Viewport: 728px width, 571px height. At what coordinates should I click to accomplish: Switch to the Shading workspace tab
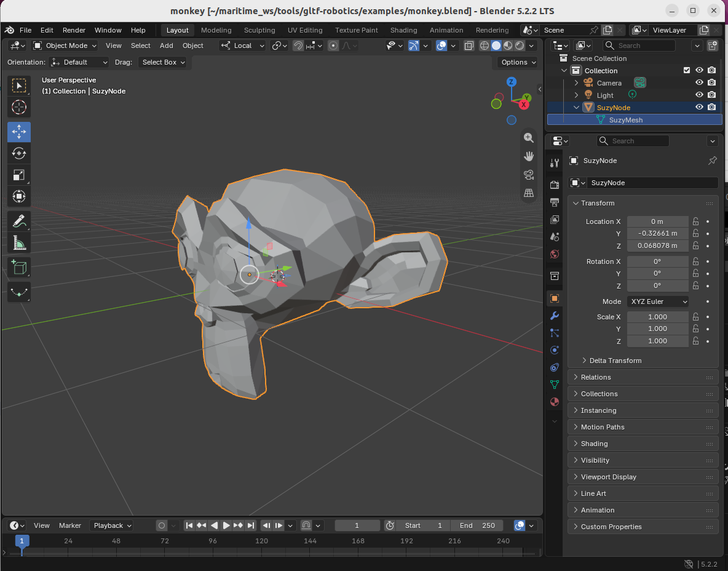pyautogui.click(x=403, y=30)
